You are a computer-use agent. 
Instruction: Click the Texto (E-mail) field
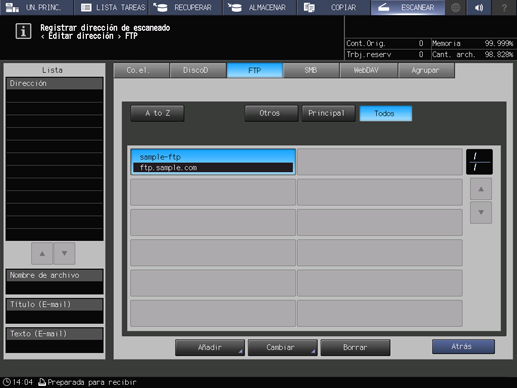(x=54, y=340)
